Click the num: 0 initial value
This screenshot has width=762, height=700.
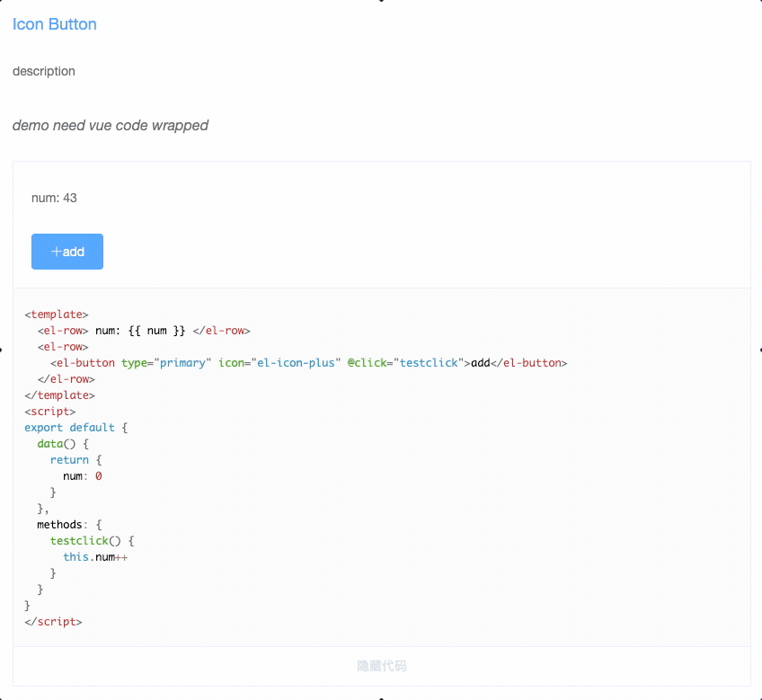pos(80,475)
